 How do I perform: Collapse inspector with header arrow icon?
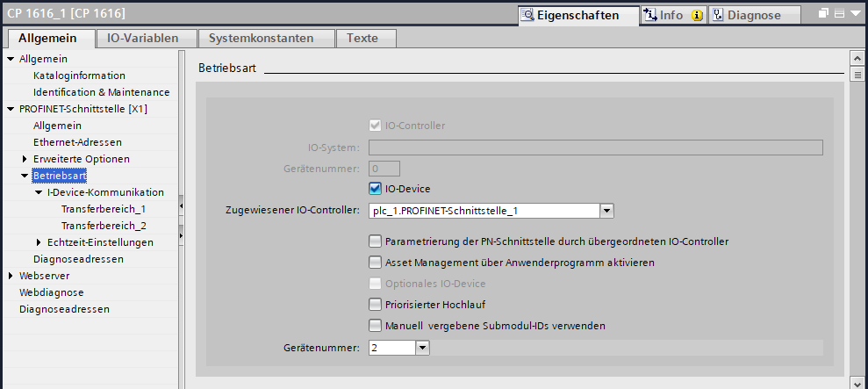(855, 13)
